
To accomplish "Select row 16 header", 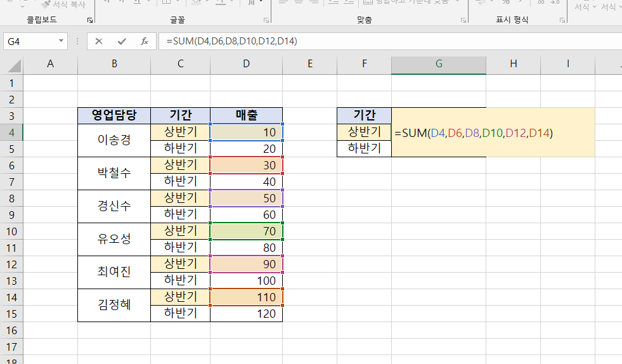I will coord(11,330).
